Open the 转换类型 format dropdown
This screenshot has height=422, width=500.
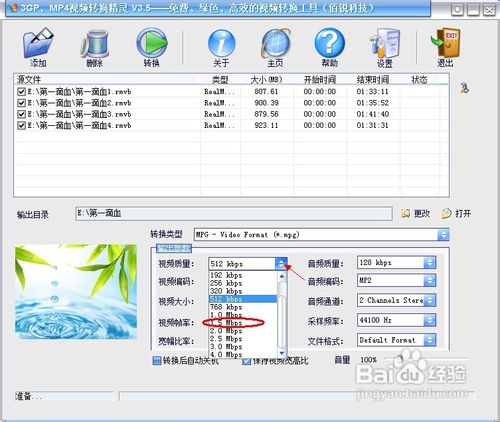tap(443, 235)
